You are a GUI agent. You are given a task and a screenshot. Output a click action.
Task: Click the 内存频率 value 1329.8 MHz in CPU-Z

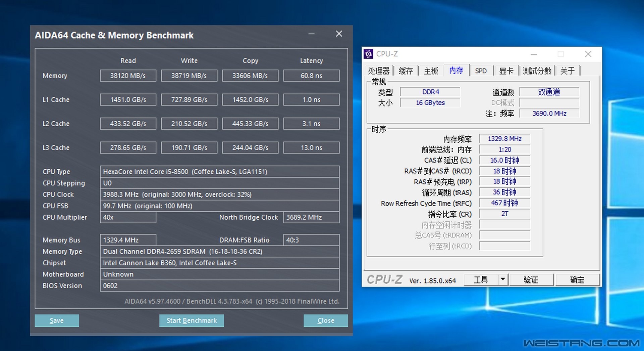(505, 139)
